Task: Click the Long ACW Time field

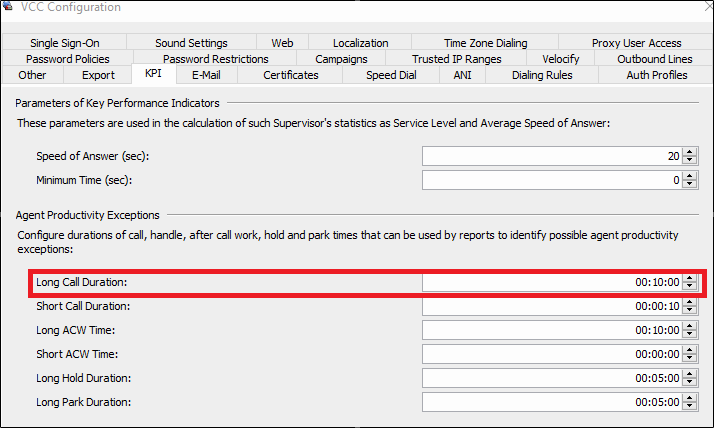Action: [x=552, y=330]
